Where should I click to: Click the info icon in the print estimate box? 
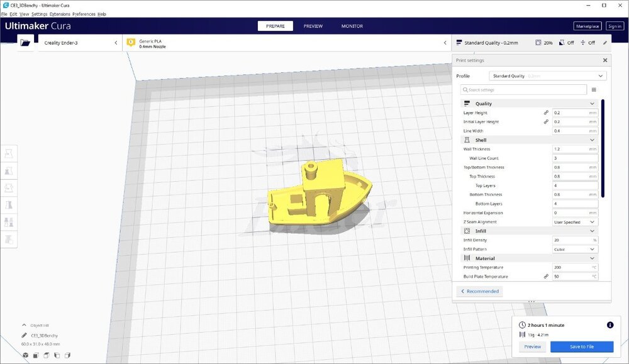610,325
